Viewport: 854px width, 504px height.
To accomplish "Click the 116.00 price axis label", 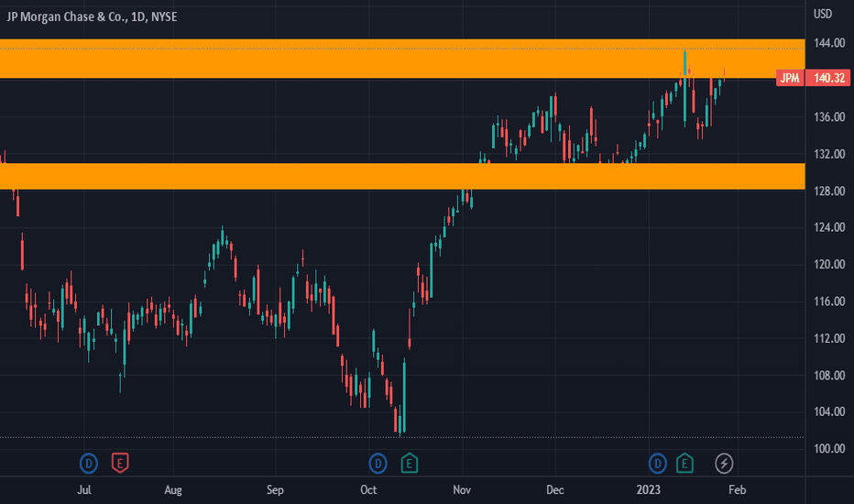I will (x=829, y=301).
